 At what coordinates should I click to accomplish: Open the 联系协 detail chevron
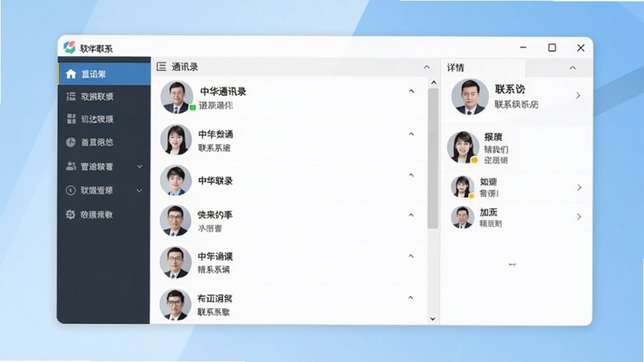pos(578,96)
